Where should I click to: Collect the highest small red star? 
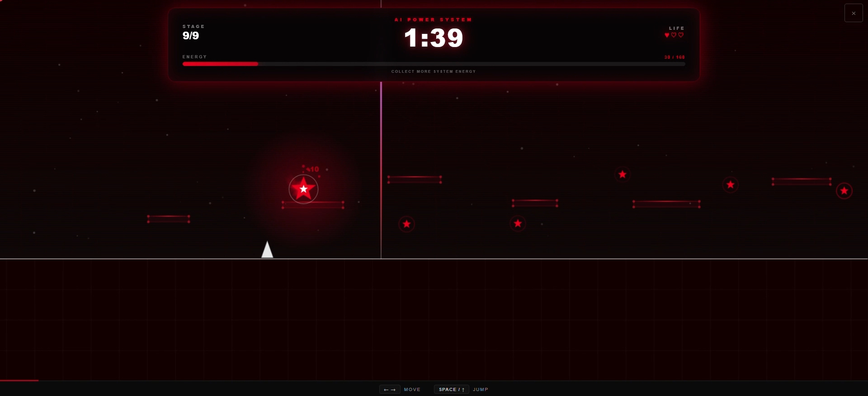click(x=623, y=174)
